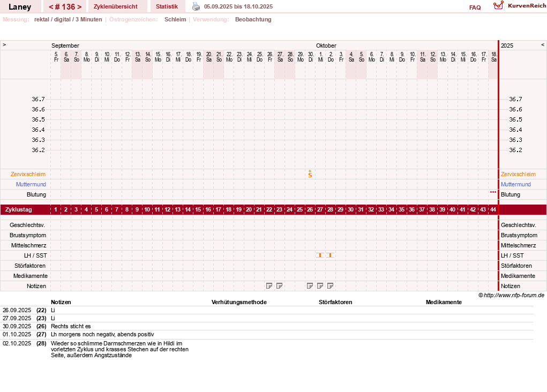Click the Oktober month label
The width and height of the screenshot is (547, 392).
(x=326, y=46)
